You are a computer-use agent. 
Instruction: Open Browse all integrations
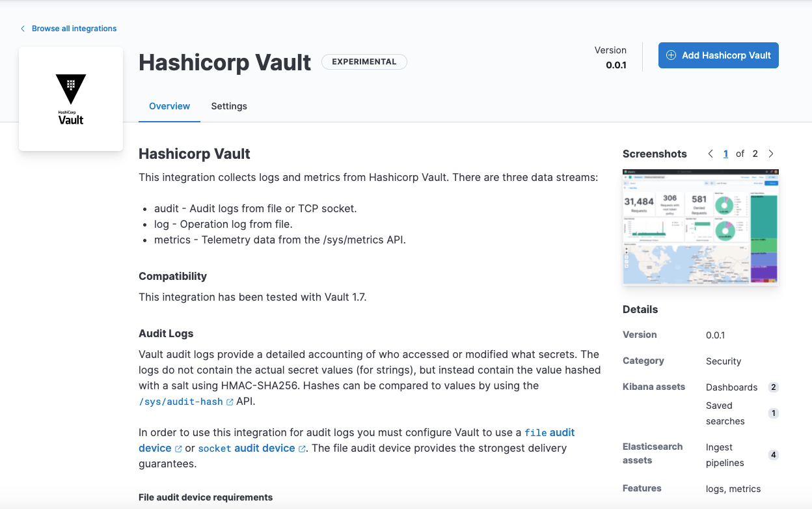click(x=74, y=28)
